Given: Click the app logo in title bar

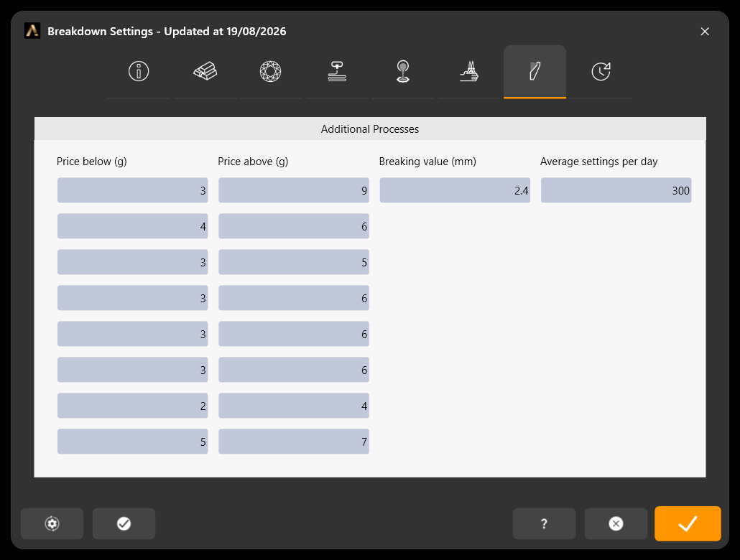Looking at the screenshot, I should pos(32,31).
